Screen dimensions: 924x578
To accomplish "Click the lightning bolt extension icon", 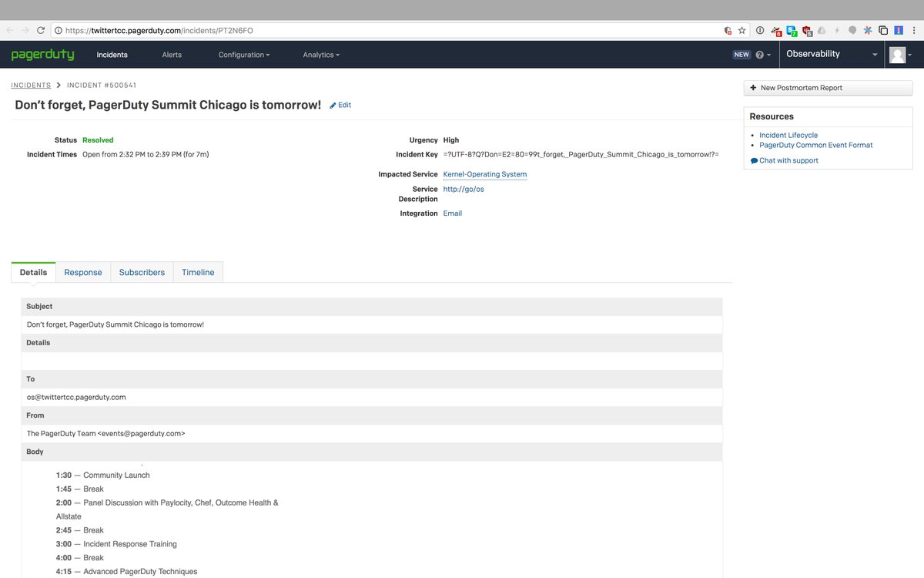I will pos(837,31).
